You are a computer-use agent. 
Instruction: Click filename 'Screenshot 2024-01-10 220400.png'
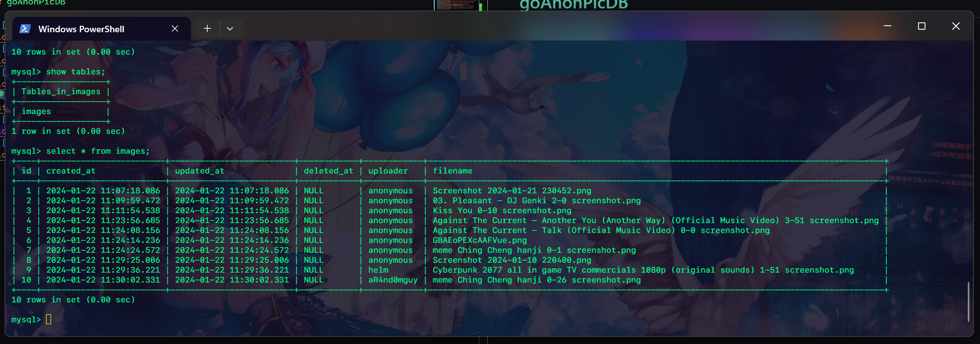coord(512,260)
